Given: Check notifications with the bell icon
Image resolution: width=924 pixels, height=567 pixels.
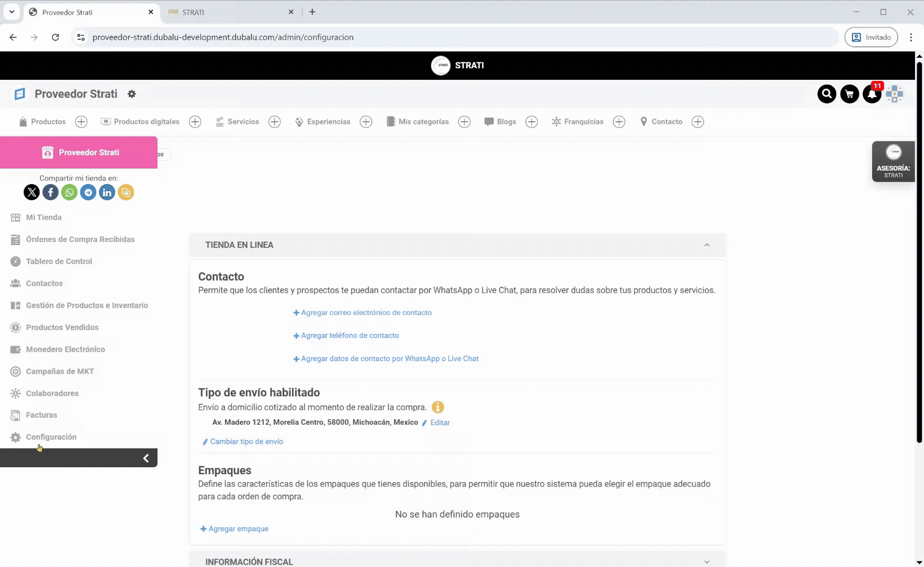Looking at the screenshot, I should pyautogui.click(x=871, y=95).
